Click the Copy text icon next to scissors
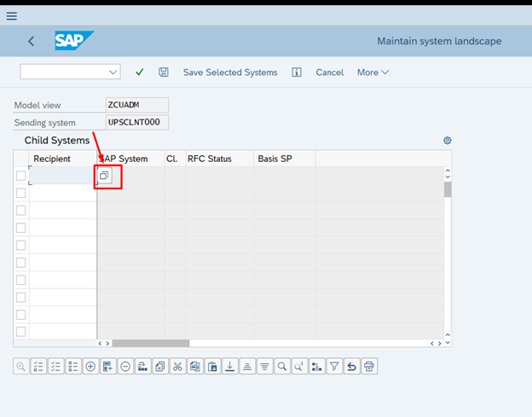The image size is (532, 417). (x=195, y=367)
